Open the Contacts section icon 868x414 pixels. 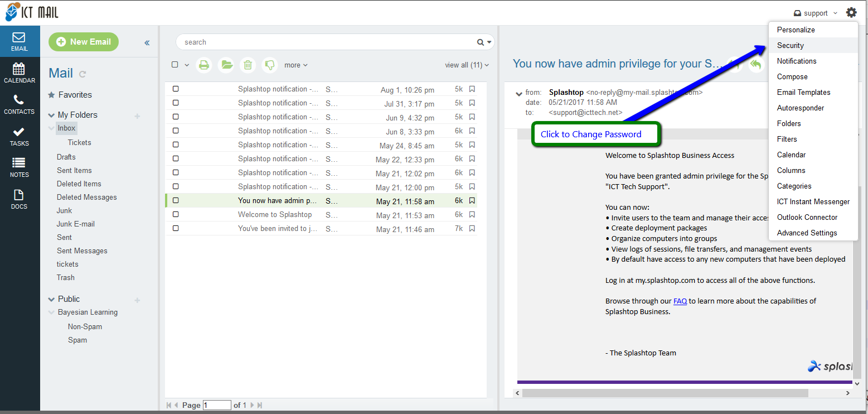[20, 104]
